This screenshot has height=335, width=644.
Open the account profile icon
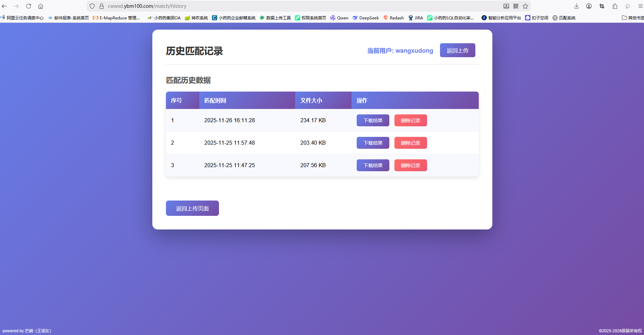pyautogui.click(x=589, y=6)
